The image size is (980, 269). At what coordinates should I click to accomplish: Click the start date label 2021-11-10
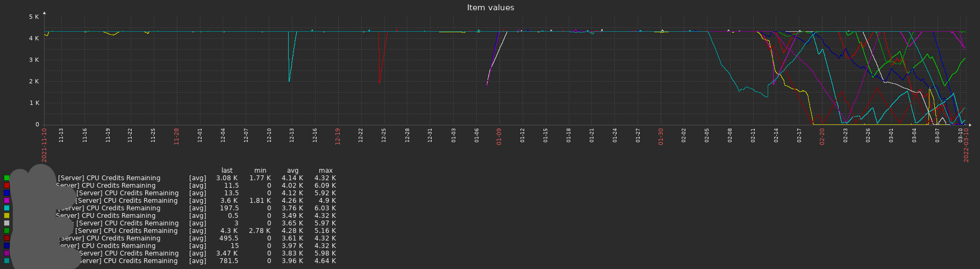(45, 145)
